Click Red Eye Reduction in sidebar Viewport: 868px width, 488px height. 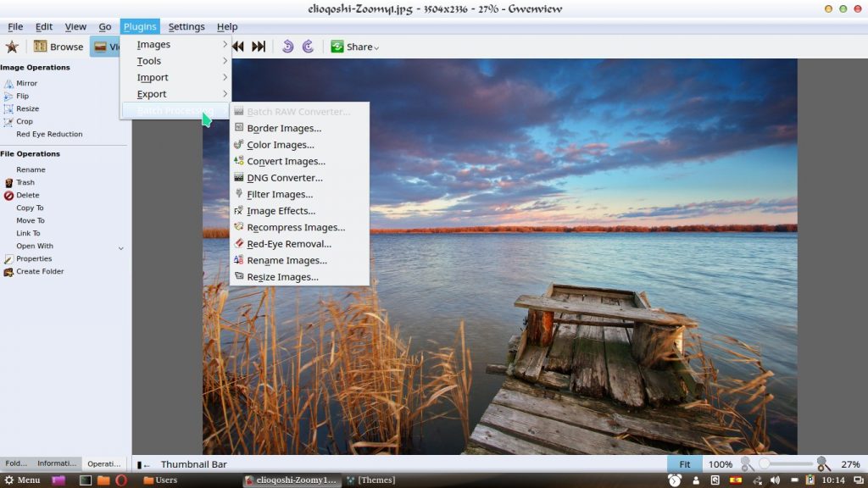[49, 135]
